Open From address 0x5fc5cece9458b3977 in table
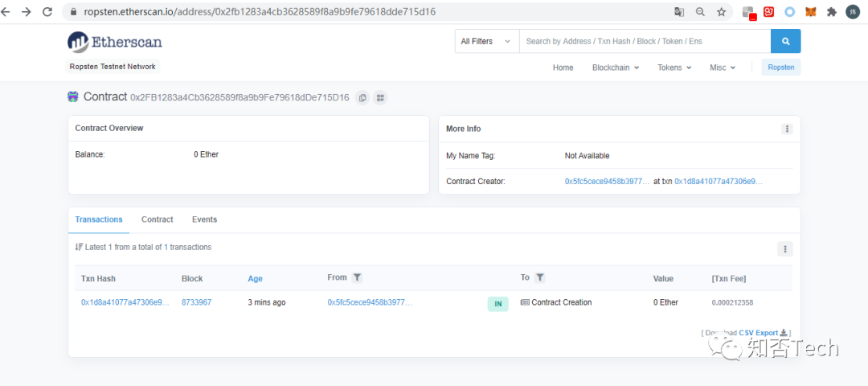This screenshot has width=868, height=386. point(370,302)
